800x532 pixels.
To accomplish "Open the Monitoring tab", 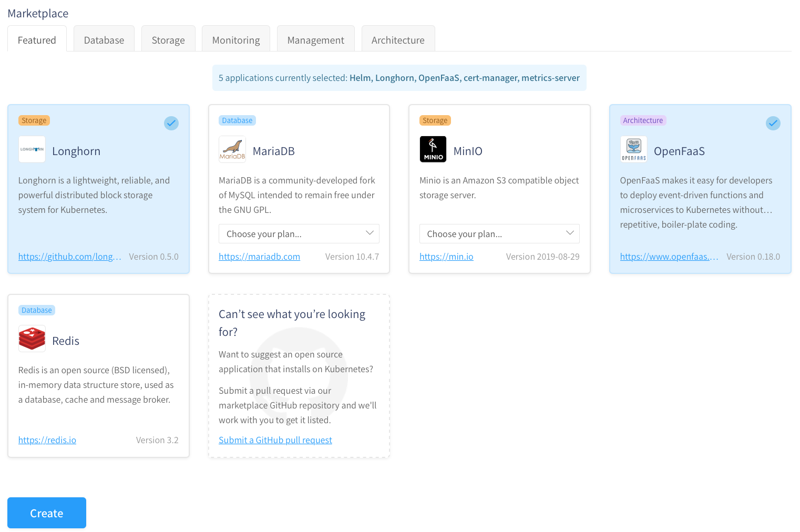I will [x=236, y=40].
